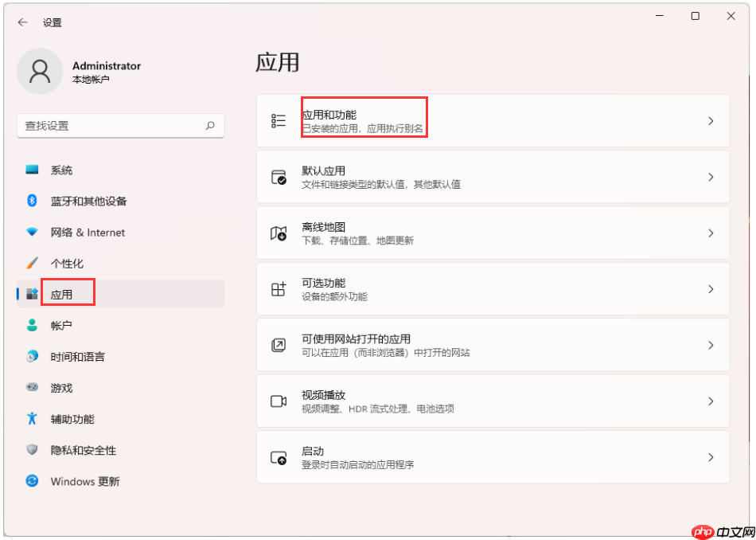Click the 游戏 Xbox icon in sidebar
Image resolution: width=756 pixels, height=540 pixels.
tap(32, 388)
